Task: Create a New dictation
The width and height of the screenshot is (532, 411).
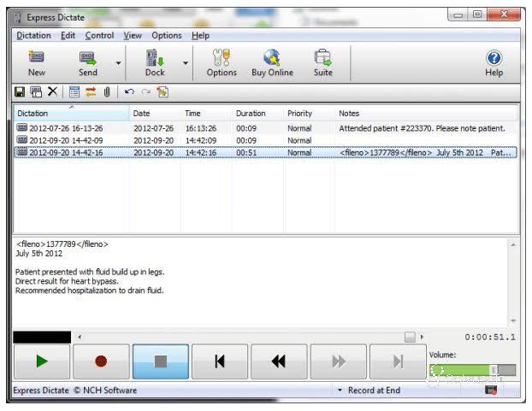Action: coord(36,63)
